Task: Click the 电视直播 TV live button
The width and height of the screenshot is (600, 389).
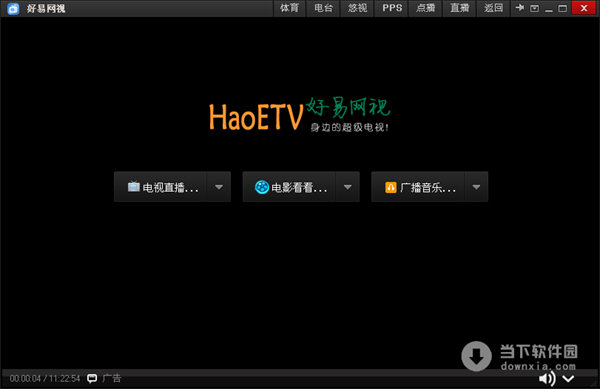Action: point(160,187)
